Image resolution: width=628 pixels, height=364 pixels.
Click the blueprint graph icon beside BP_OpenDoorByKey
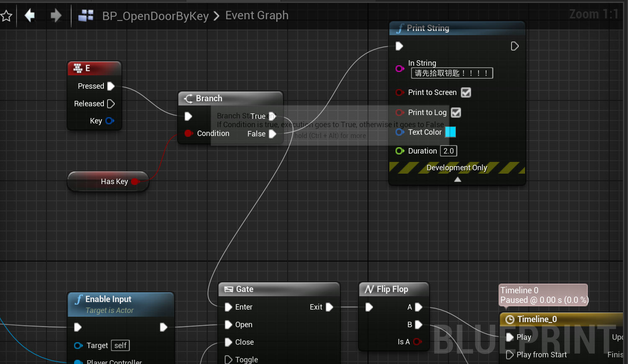pyautogui.click(x=86, y=16)
